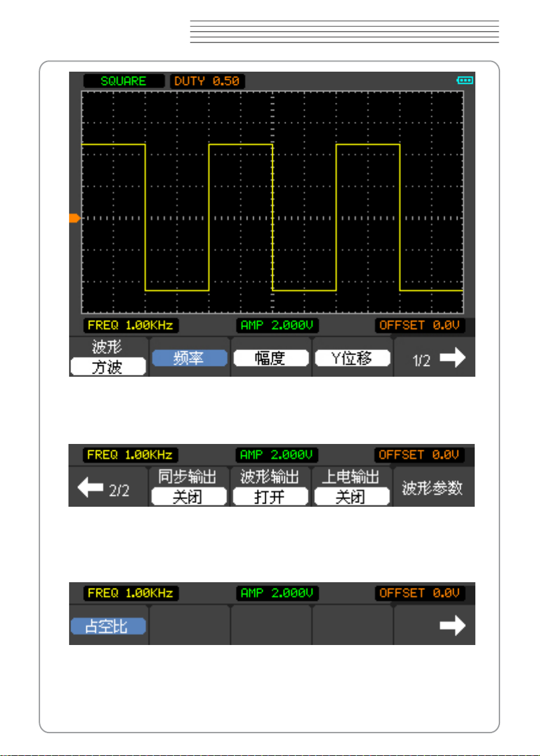540x756 pixels.
Task: Click the SQUARE waveform label
Action: pyautogui.click(x=124, y=81)
